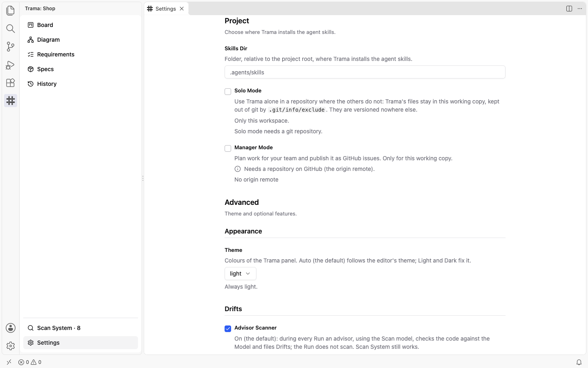Image resolution: width=588 pixels, height=368 pixels.
Task: Close the Settings tab
Action: (182, 9)
